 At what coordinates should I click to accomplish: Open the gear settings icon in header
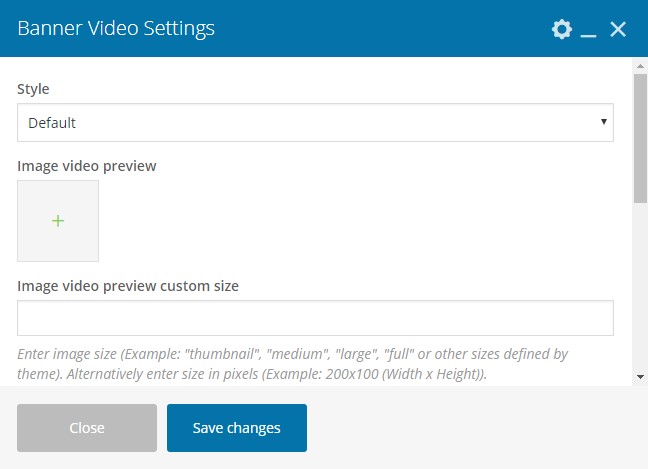562,29
